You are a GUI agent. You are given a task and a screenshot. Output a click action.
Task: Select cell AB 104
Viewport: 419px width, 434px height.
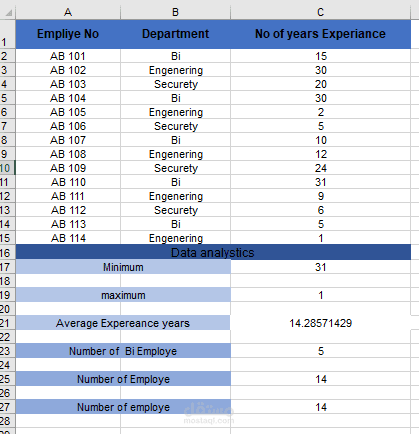point(68,98)
